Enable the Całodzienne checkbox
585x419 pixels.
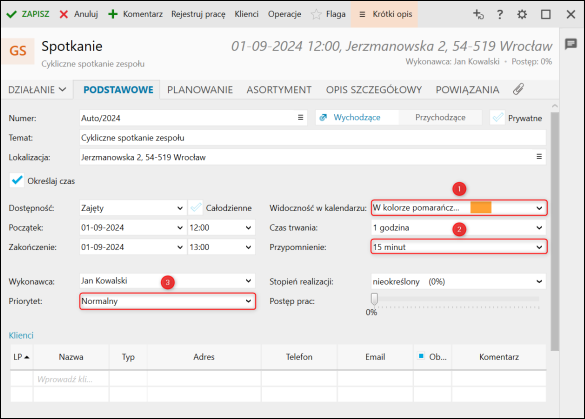click(x=195, y=208)
